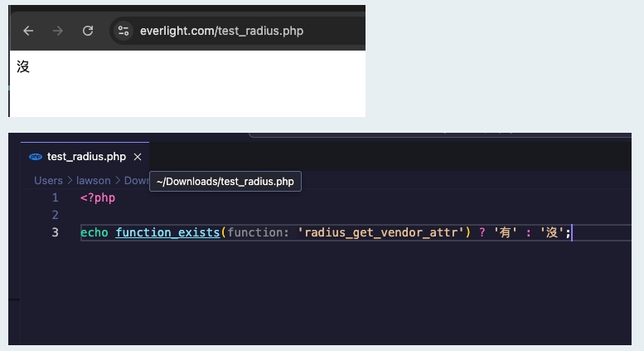
Task: Open the lawson breadcrumb segment
Action: (x=94, y=180)
